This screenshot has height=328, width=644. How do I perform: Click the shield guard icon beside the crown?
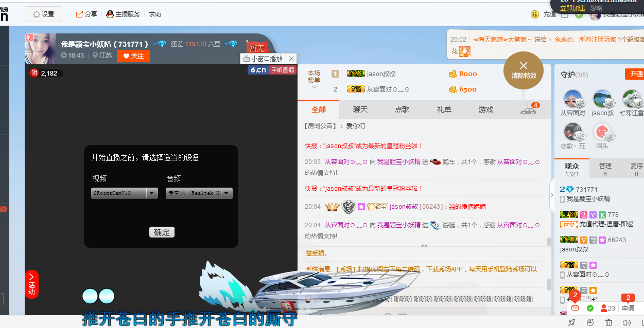(349, 207)
